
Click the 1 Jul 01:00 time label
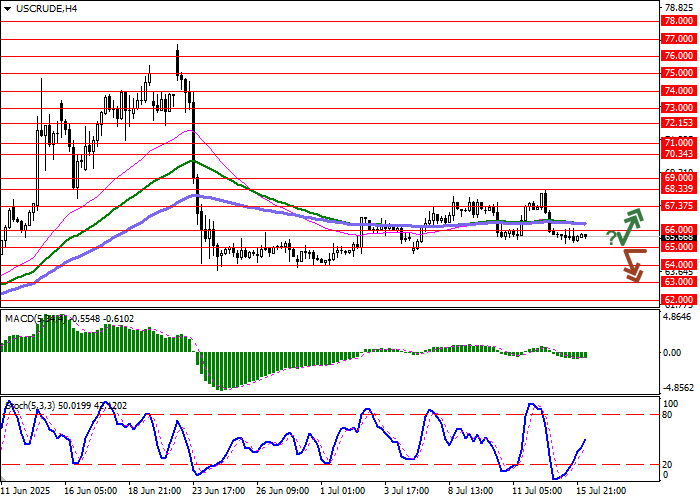[343, 491]
